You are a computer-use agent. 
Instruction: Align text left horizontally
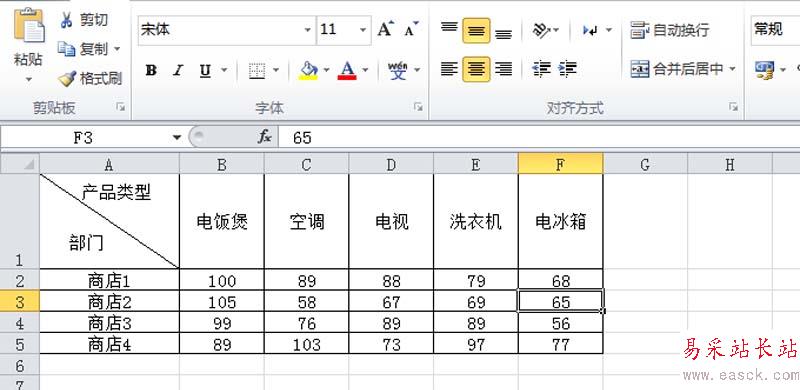(449, 69)
